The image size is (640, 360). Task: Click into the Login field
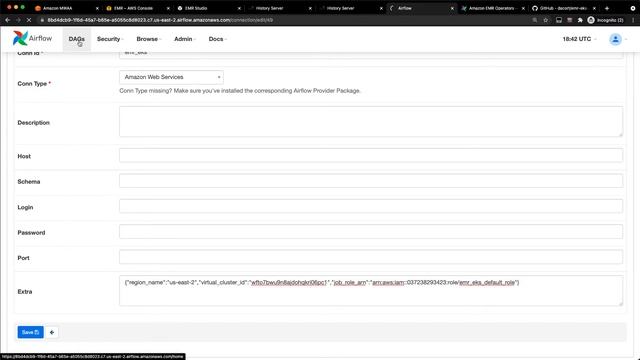pyautogui.click(x=371, y=206)
